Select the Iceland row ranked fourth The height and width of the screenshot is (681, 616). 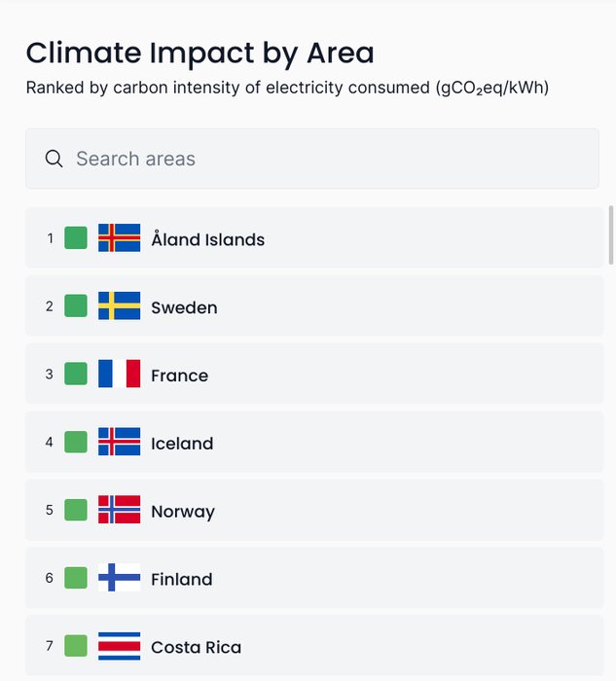(314, 442)
